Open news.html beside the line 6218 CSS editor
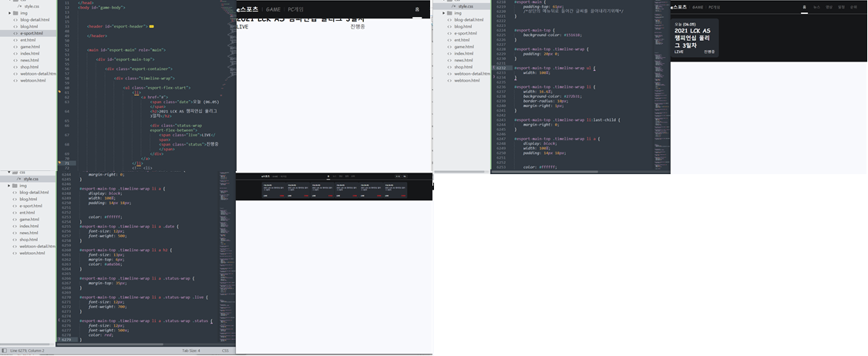This screenshot has height=356, width=868. tap(463, 60)
